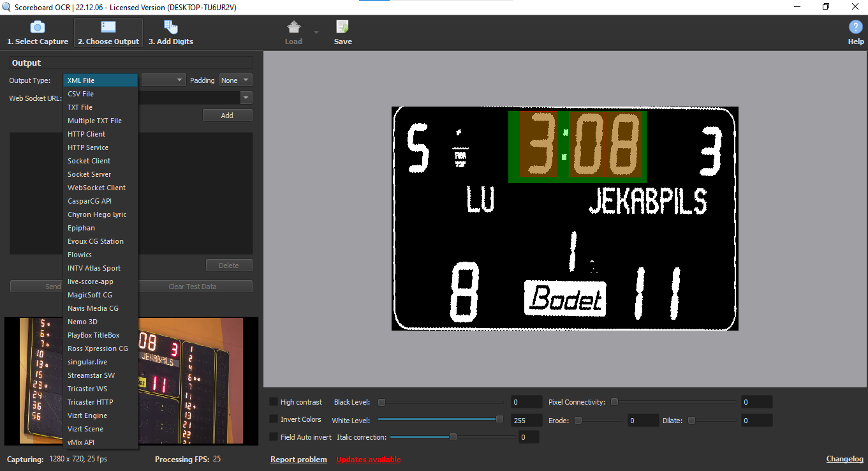Open the Report problem link
Viewport: 868px width, 471px height.
pyautogui.click(x=298, y=460)
